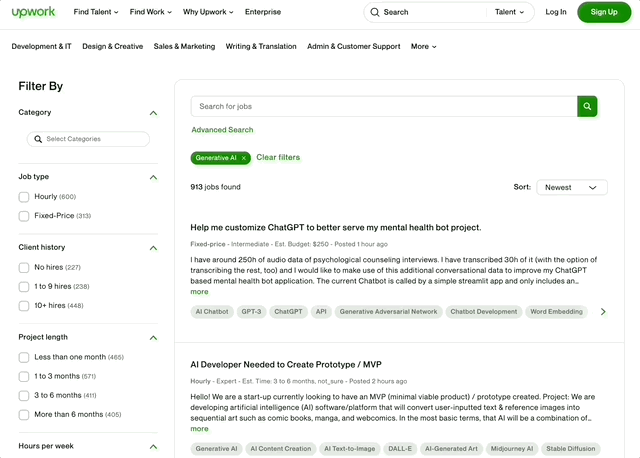Image resolution: width=640 pixels, height=458 pixels.
Task: Click the Stable Diffusion tag
Action: 571,449
